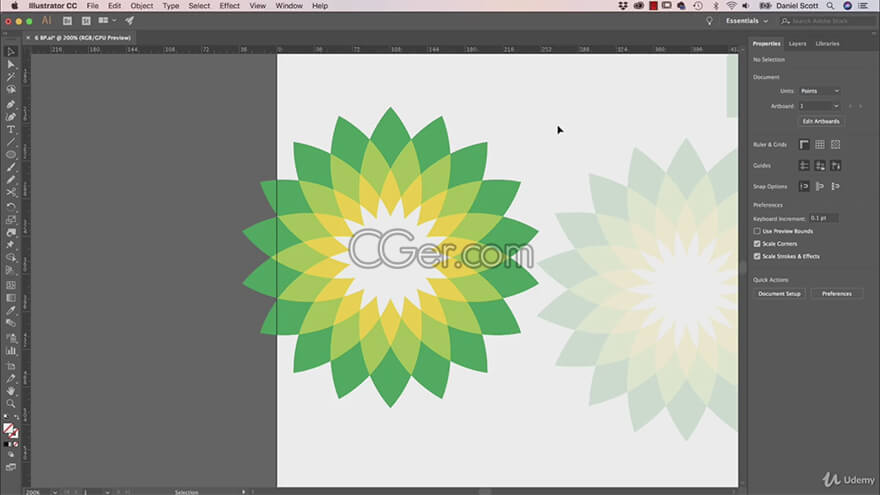880x495 pixels.
Task: Click the Default Fill and Stroke icon
Action: pyautogui.click(x=6, y=417)
